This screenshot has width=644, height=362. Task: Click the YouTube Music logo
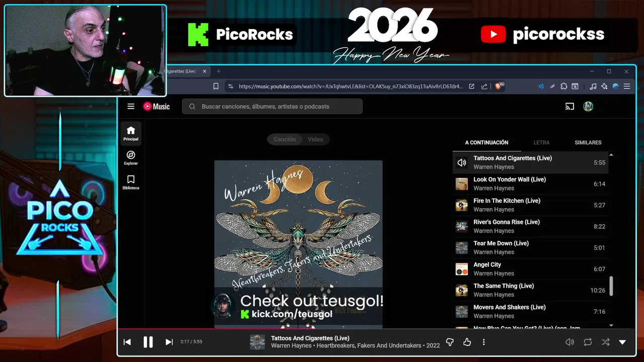point(156,107)
